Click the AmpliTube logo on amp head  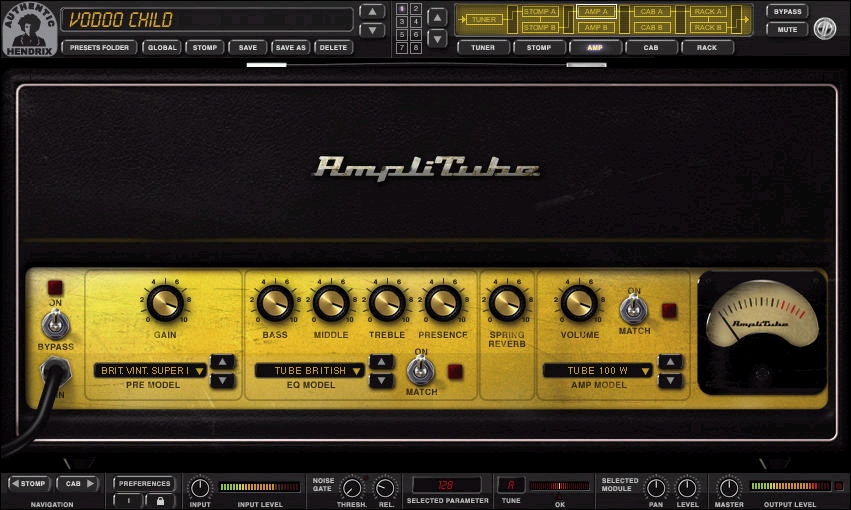pyautogui.click(x=427, y=167)
